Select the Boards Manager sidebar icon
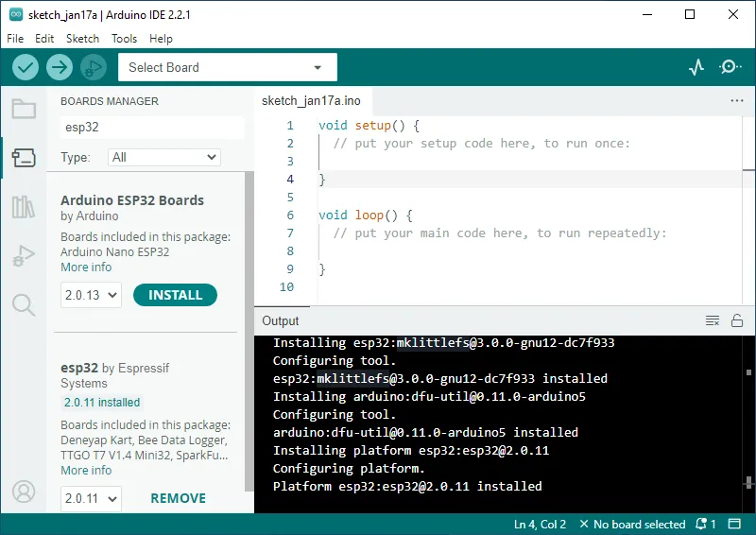Viewport: 756px width, 535px height. [x=24, y=157]
